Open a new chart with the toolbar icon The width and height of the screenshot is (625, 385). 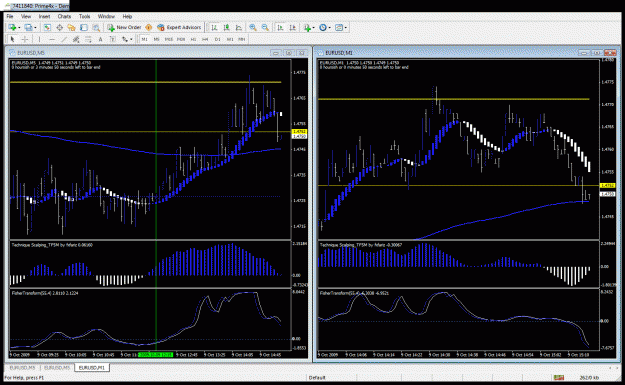click(12, 28)
